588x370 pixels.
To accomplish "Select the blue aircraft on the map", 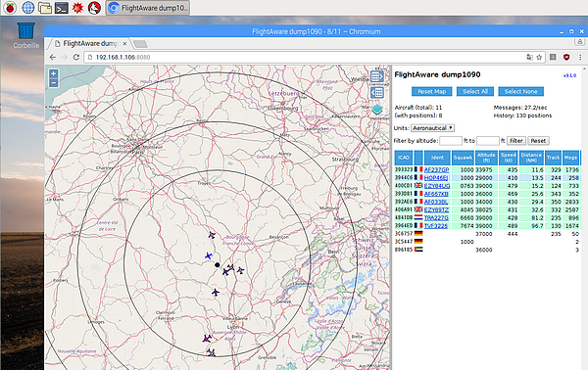I will 209,255.
